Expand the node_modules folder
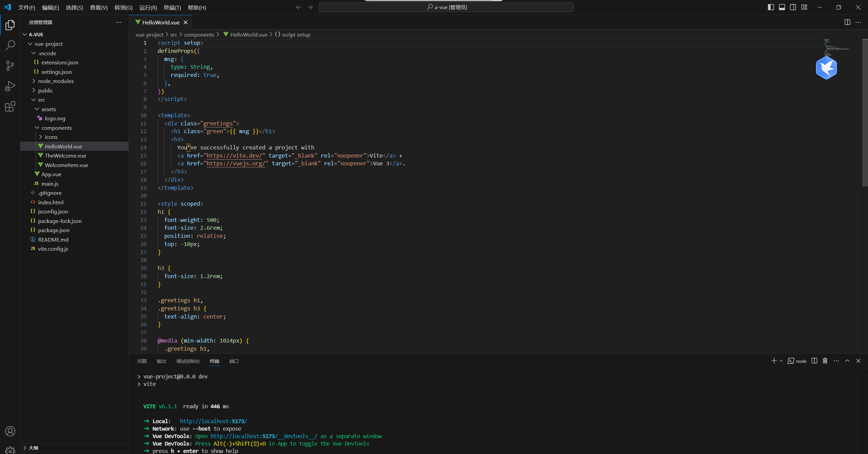This screenshot has width=868, height=454. click(x=75, y=81)
